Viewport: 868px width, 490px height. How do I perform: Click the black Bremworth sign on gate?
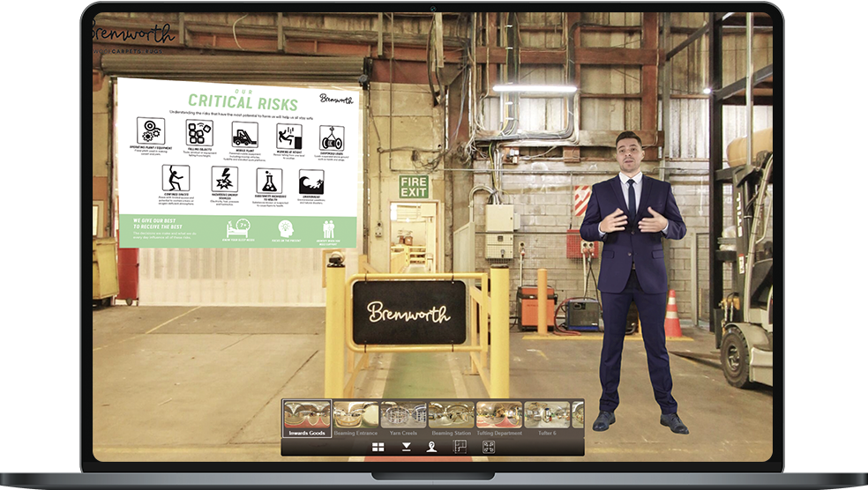(409, 313)
